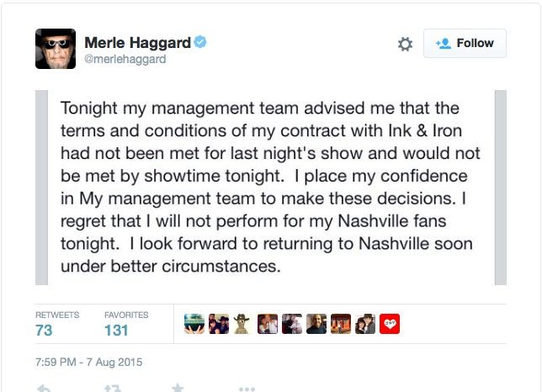Open the 7:59 PM timestamp link
The image size is (542, 392).
point(89,363)
